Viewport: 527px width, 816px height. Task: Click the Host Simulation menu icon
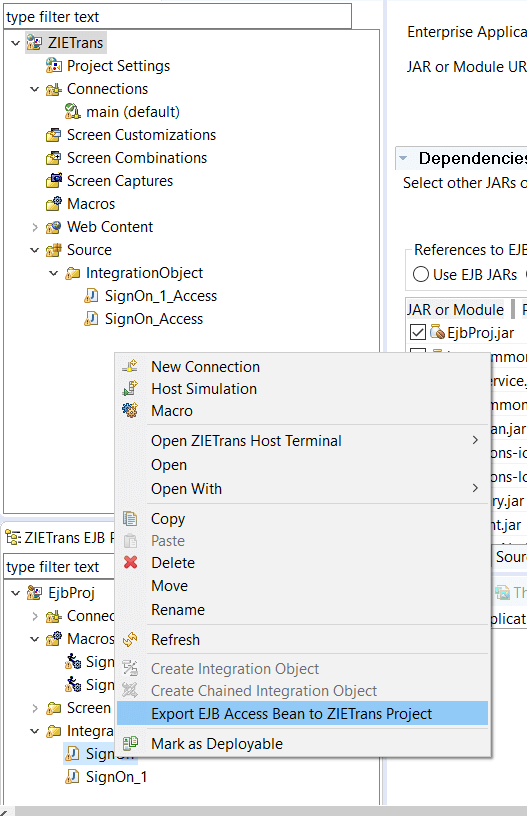(130, 389)
